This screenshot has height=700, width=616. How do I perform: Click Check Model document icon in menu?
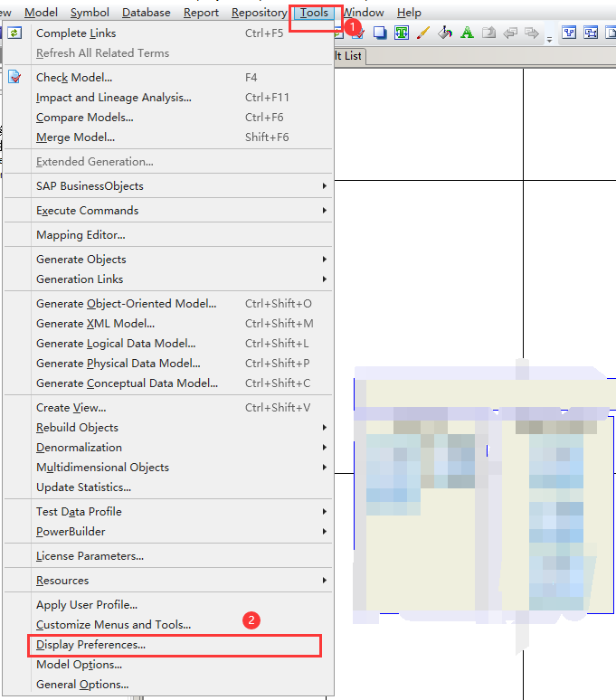(14, 77)
